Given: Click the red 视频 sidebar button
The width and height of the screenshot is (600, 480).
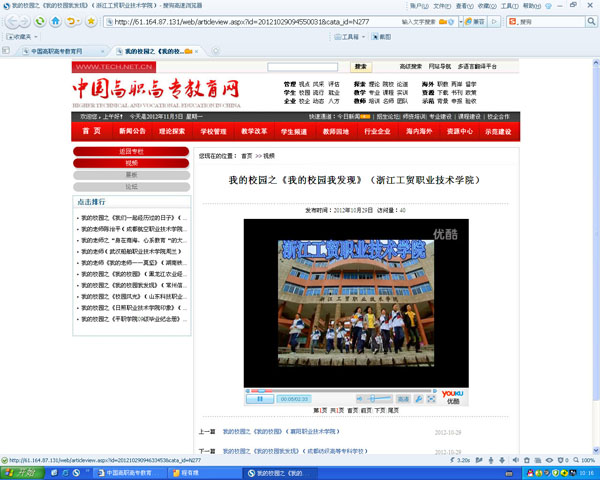Looking at the screenshot, I should [x=131, y=163].
